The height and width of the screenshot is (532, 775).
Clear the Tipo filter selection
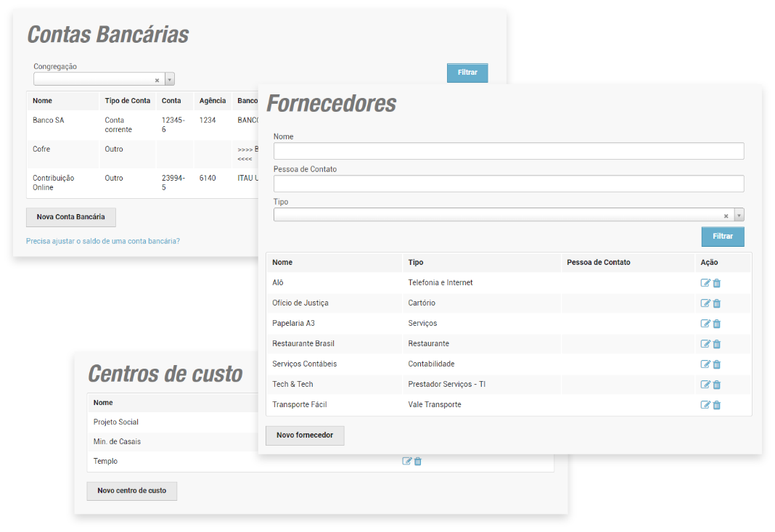(726, 216)
